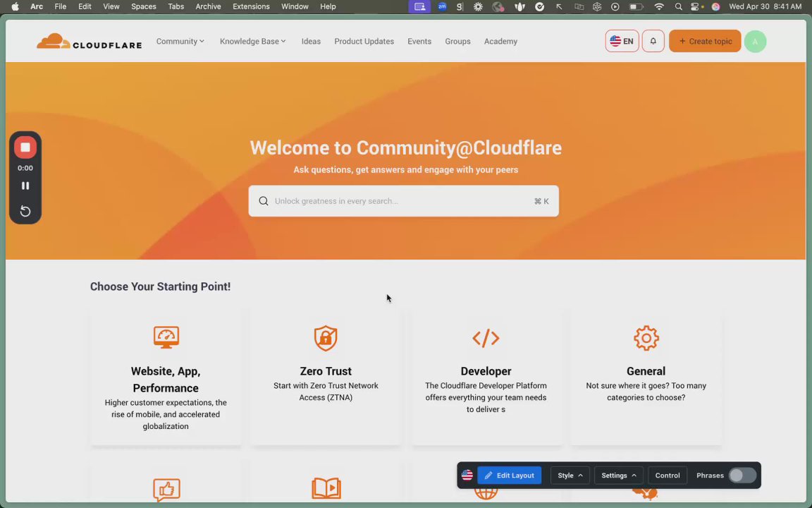Click the General gear icon
812x508 pixels.
(646, 338)
